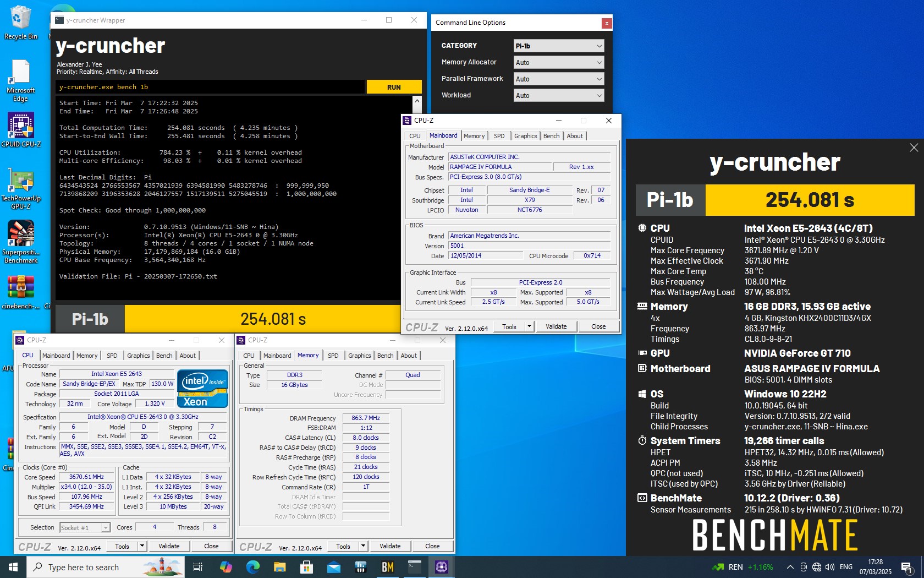924x578 pixels.
Task: Click Validate in the Mainboard CPU-Z window
Action: pos(556,326)
